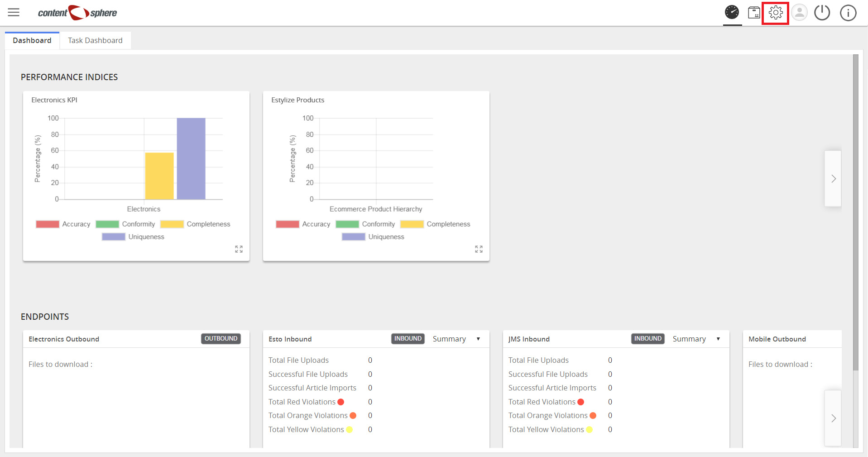
Task: Open the settings gear icon
Action: coord(776,13)
